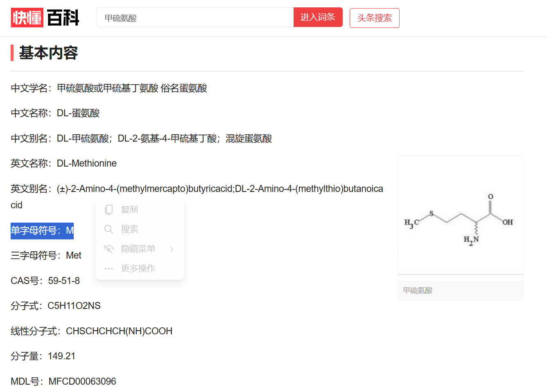Click the 快懂百科 logo
The height and width of the screenshot is (392, 547).
(45, 18)
